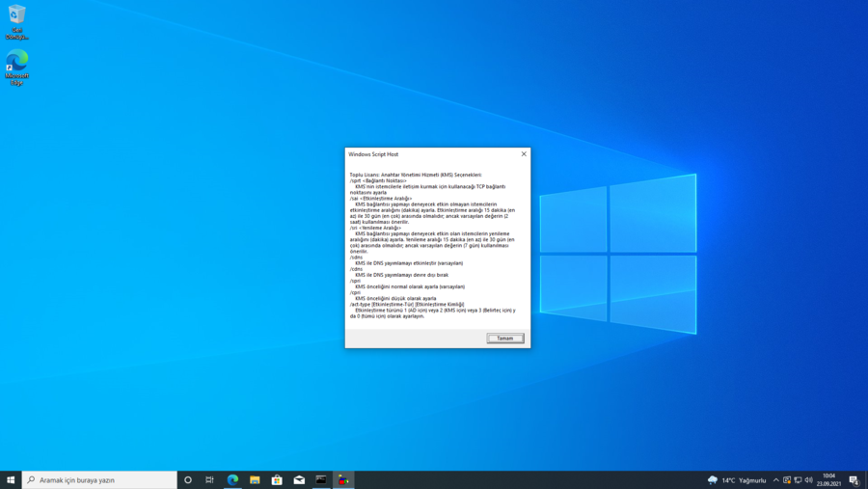
Task: Click the 'Windows Script Host' title text
Action: pos(373,154)
